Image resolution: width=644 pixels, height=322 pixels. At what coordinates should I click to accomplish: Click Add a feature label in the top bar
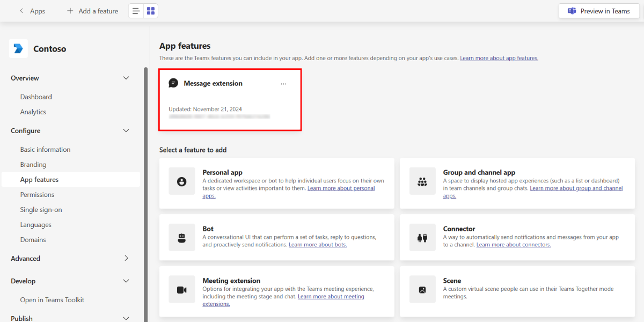98,11
